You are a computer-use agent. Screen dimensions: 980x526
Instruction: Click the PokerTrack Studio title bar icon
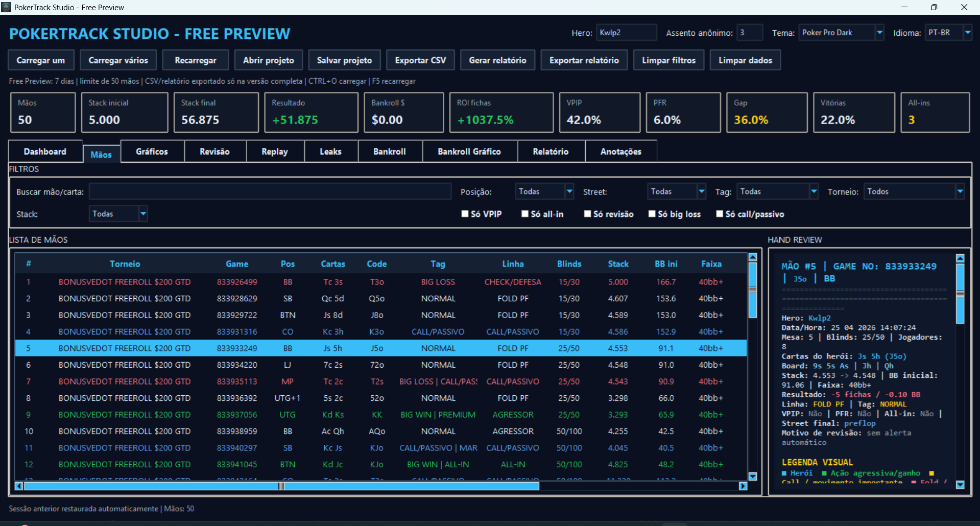click(x=6, y=7)
